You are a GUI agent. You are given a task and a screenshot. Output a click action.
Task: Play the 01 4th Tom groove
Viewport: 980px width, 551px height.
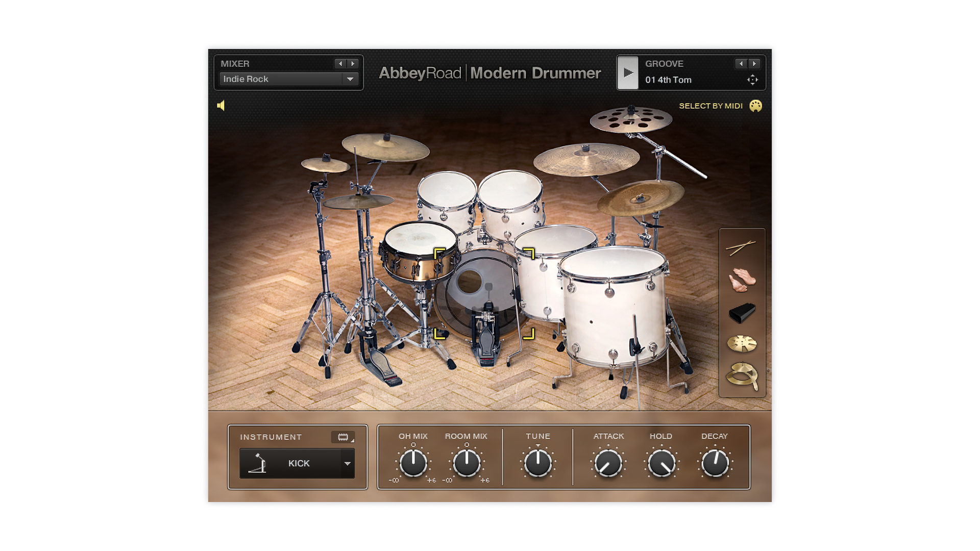pos(628,72)
